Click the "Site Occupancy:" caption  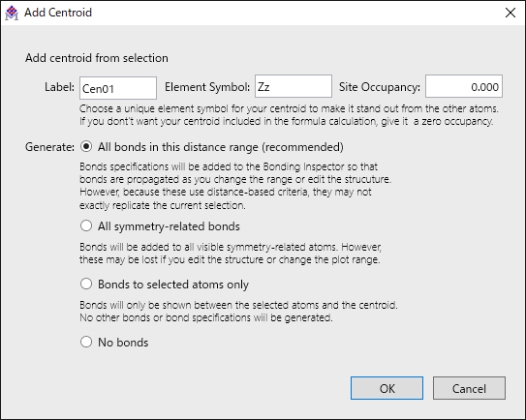(380, 87)
